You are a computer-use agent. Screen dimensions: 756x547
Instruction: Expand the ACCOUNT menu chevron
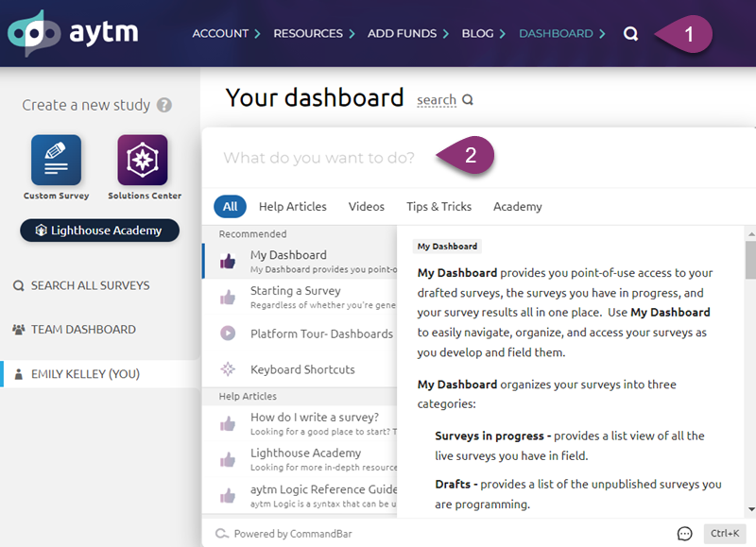pyautogui.click(x=257, y=34)
